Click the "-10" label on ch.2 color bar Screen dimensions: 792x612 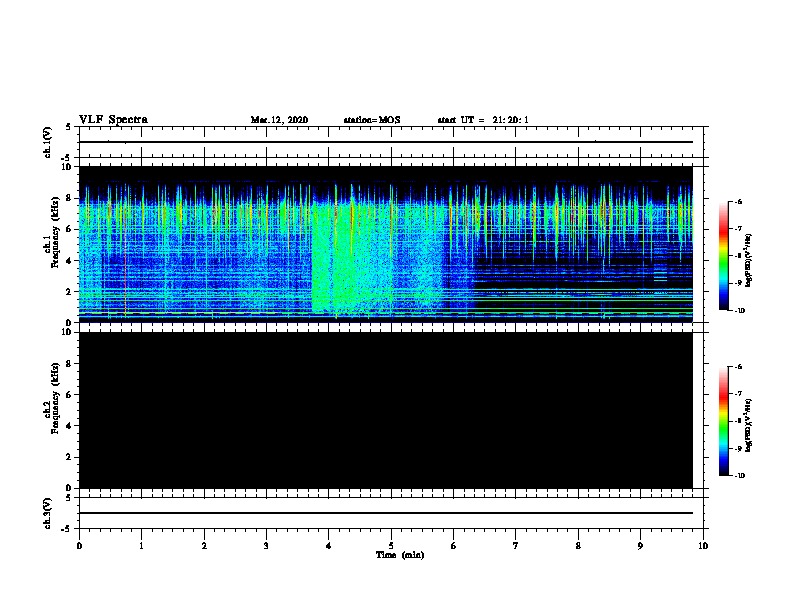tap(739, 476)
